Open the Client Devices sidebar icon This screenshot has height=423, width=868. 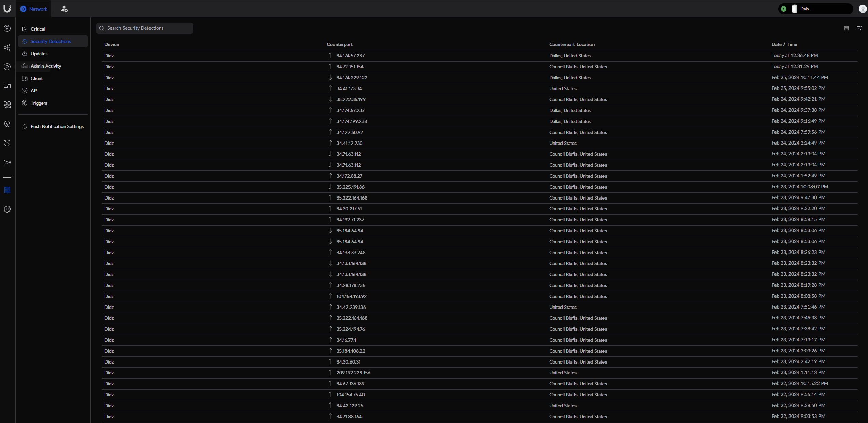click(x=7, y=86)
